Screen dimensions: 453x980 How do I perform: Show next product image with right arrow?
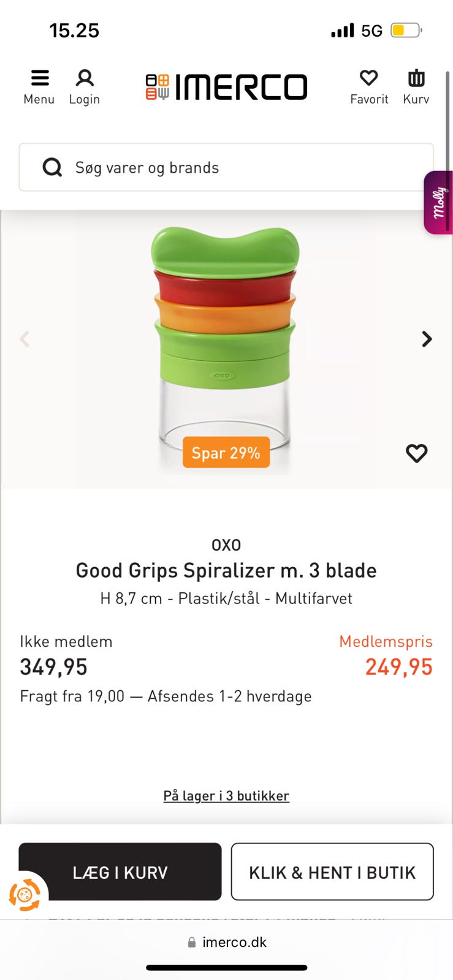[x=427, y=339]
